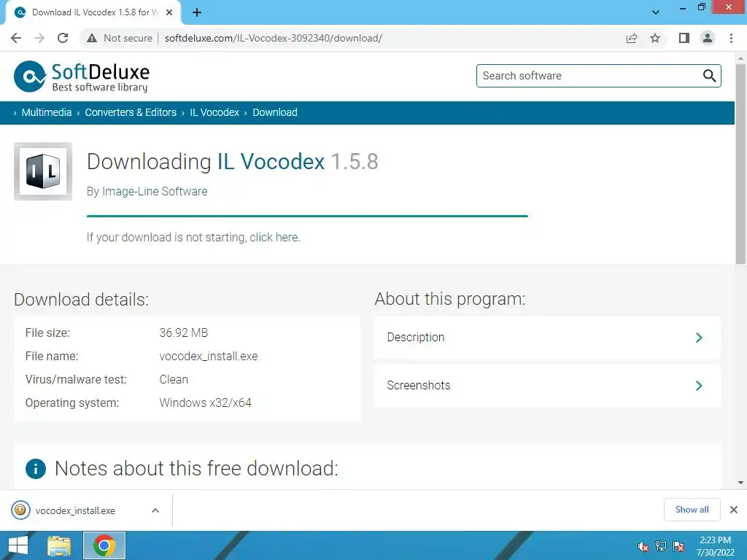Open the Image-Line Software developer link
Image resolution: width=747 pixels, height=560 pixels.
[155, 192]
